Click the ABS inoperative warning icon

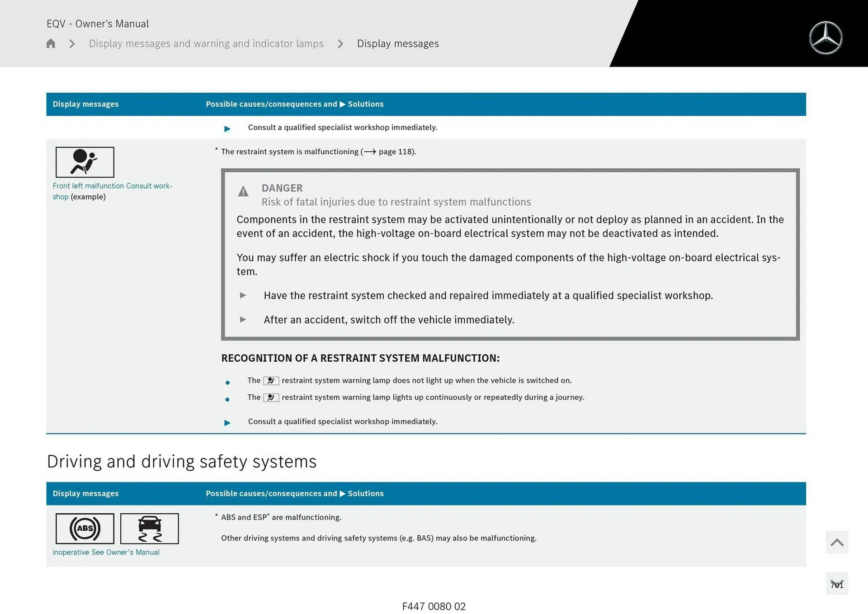[85, 528]
